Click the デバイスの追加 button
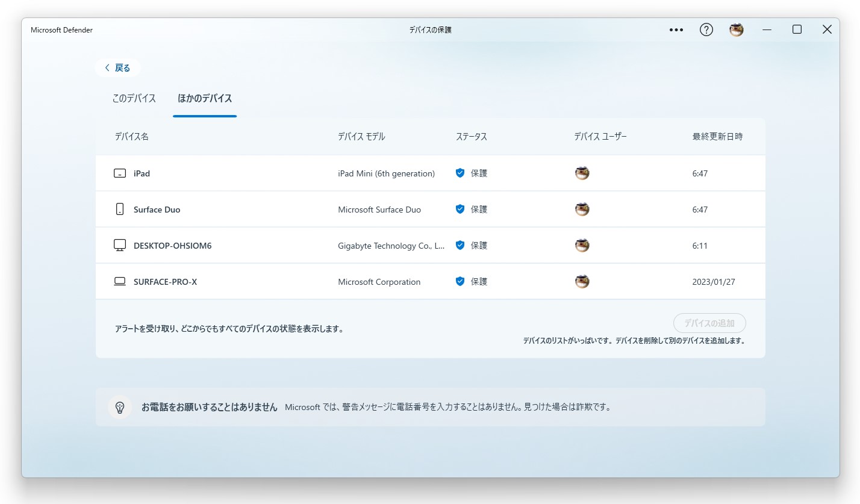Viewport: 860px width, 504px height. [x=709, y=323]
